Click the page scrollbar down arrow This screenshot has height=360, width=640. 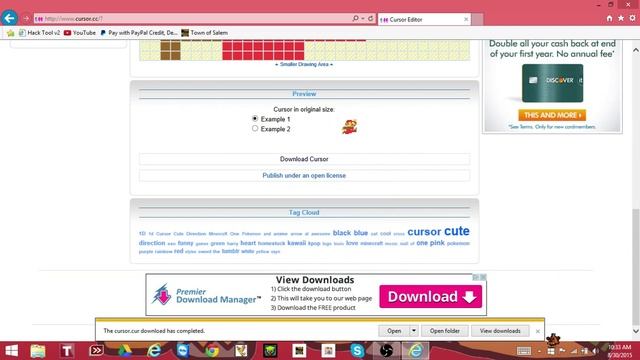[636, 331]
